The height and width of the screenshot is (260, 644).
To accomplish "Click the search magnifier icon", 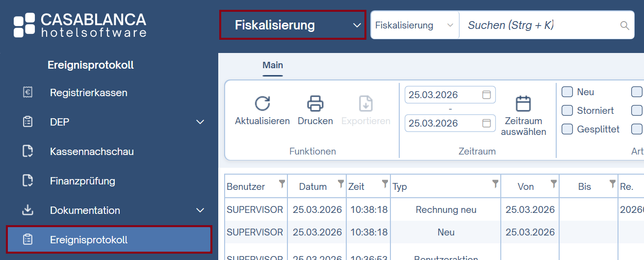I will (x=624, y=26).
